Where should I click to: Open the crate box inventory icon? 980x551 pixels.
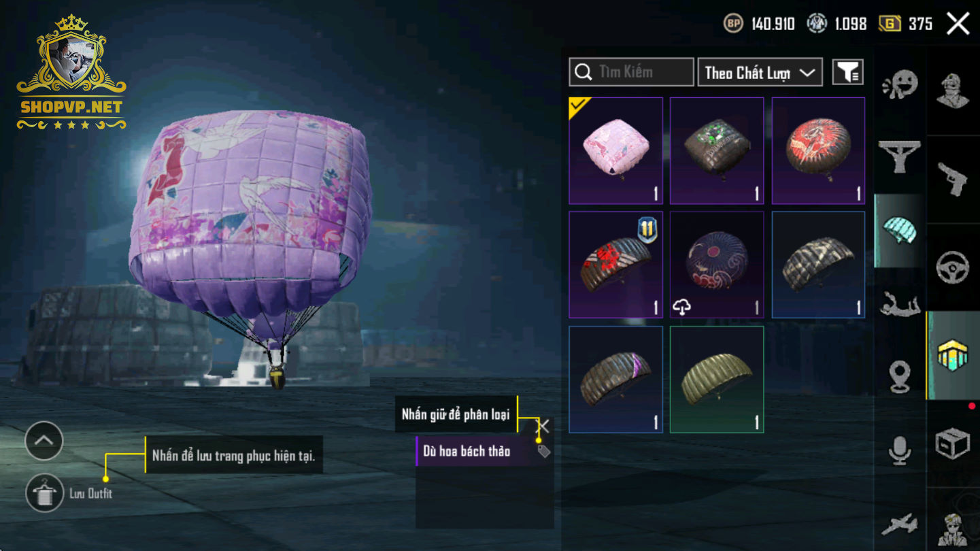[x=953, y=444]
